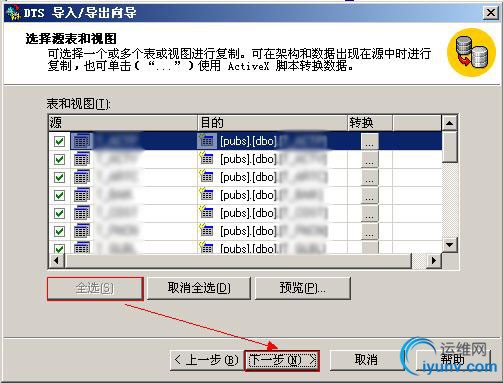Select [pubs].[dbo] destination cell in sixth row

click(272, 231)
